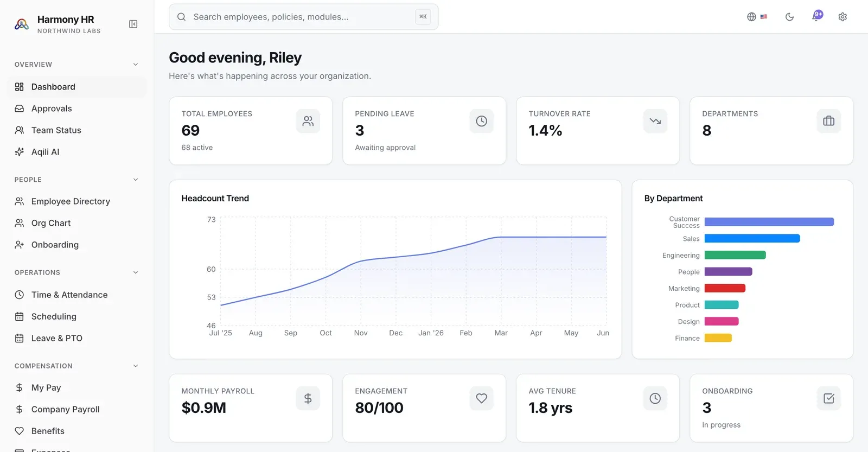The width and height of the screenshot is (868, 452).
Task: Click the Onboarding checkbox icon
Action: [x=829, y=398]
